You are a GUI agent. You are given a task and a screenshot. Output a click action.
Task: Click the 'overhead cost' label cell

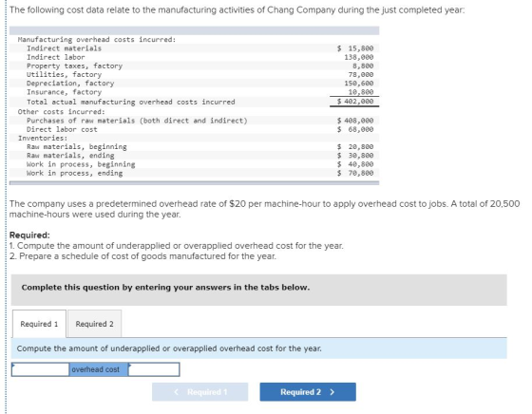click(x=99, y=369)
